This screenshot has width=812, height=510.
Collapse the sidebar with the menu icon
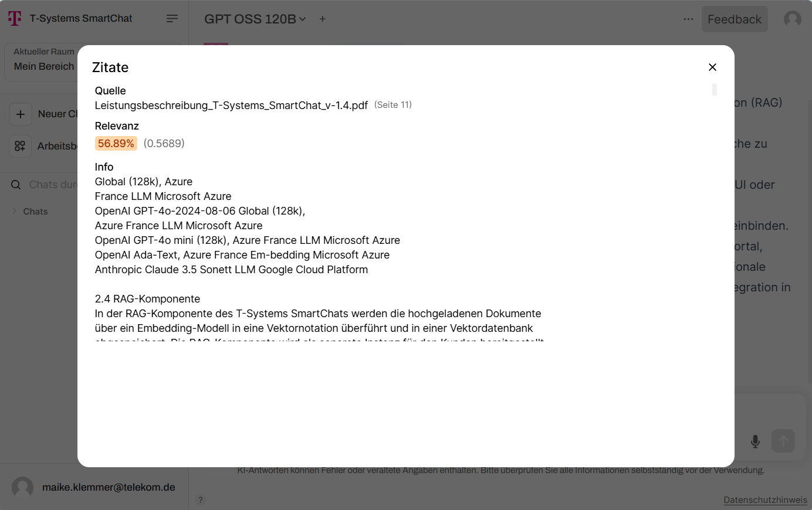click(172, 19)
